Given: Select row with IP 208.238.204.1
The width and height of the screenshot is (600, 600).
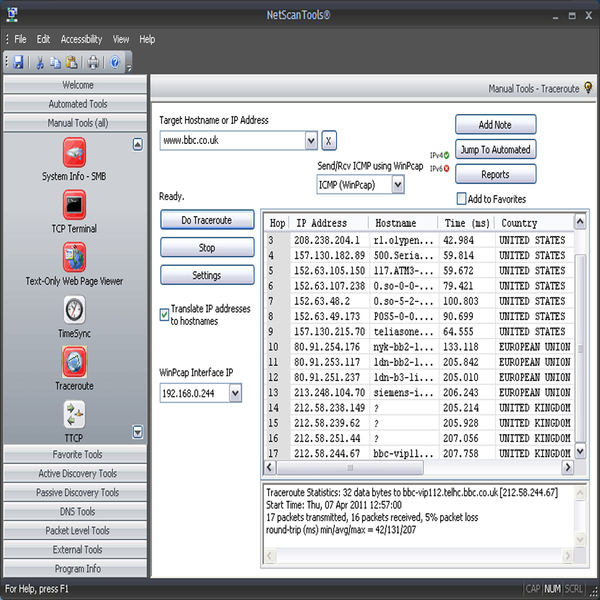Looking at the screenshot, I should (419, 240).
